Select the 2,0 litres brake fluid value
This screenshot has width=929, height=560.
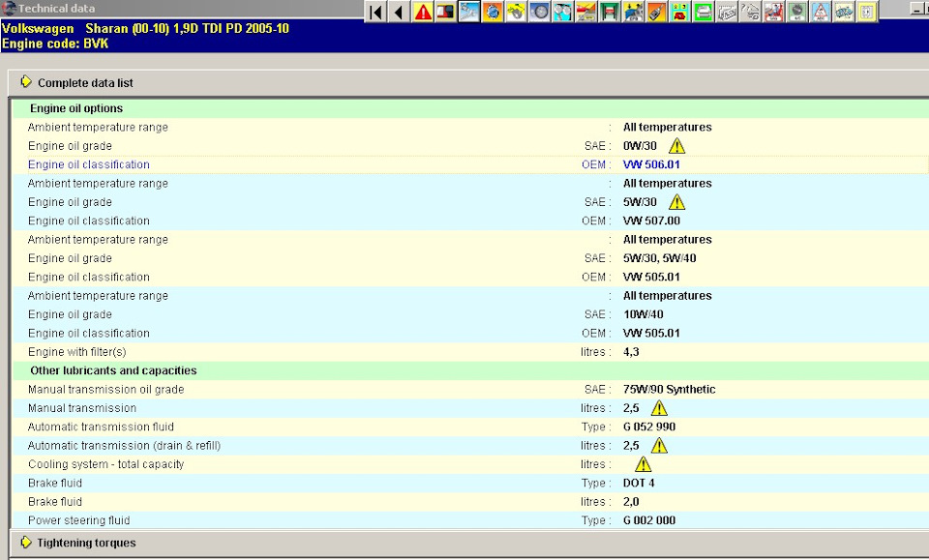tap(631, 501)
